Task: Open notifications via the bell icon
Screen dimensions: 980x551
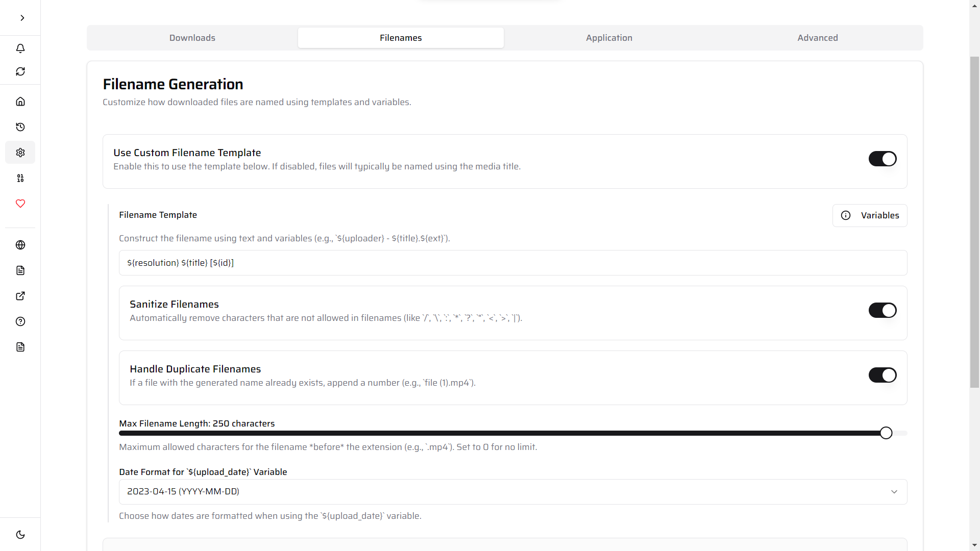Action: (x=20, y=48)
